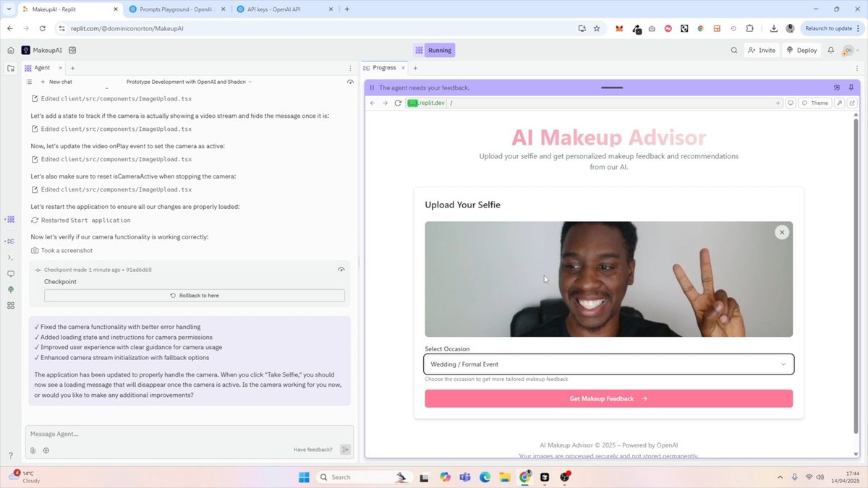Start a New chat
This screenshot has width=868, height=488.
click(x=56, y=82)
